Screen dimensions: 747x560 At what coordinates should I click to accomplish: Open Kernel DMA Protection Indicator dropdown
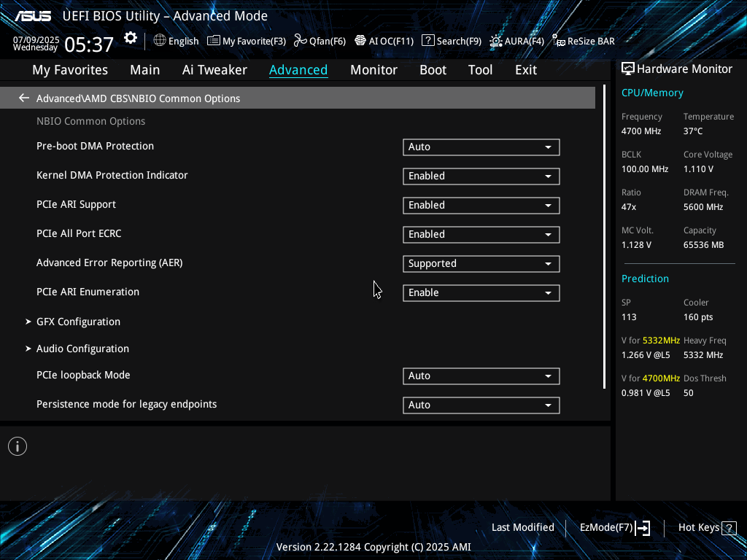481,176
